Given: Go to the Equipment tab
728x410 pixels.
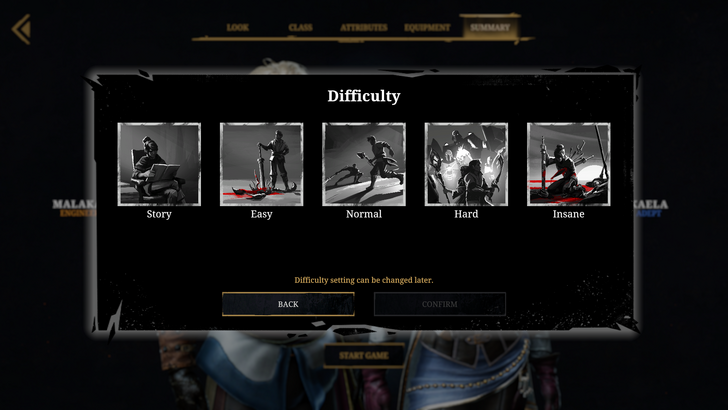Looking at the screenshot, I should pyautogui.click(x=427, y=27).
